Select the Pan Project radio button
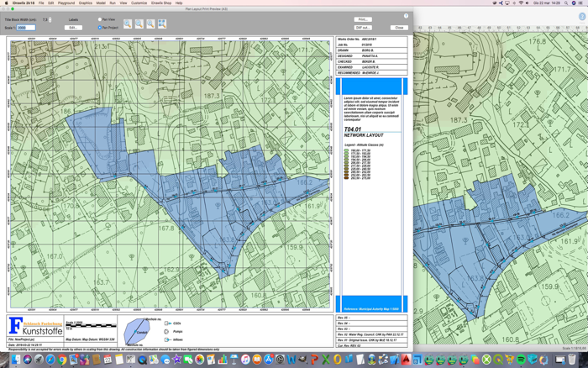This screenshot has width=588, height=368. click(x=100, y=28)
